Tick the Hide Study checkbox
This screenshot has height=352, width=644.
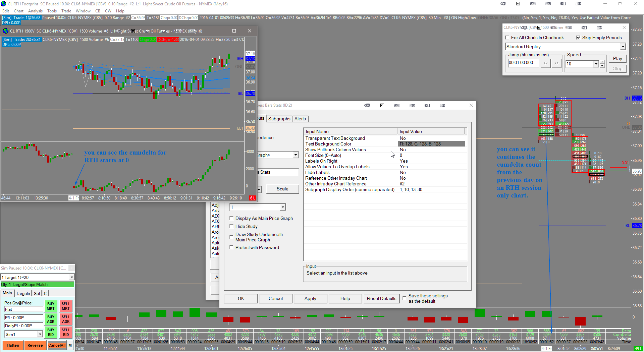tap(231, 226)
